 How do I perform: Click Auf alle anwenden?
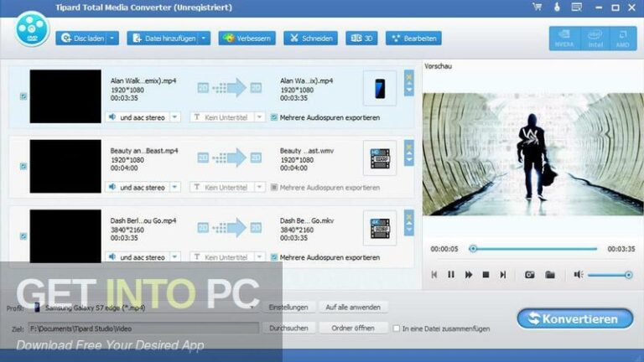pyautogui.click(x=353, y=307)
